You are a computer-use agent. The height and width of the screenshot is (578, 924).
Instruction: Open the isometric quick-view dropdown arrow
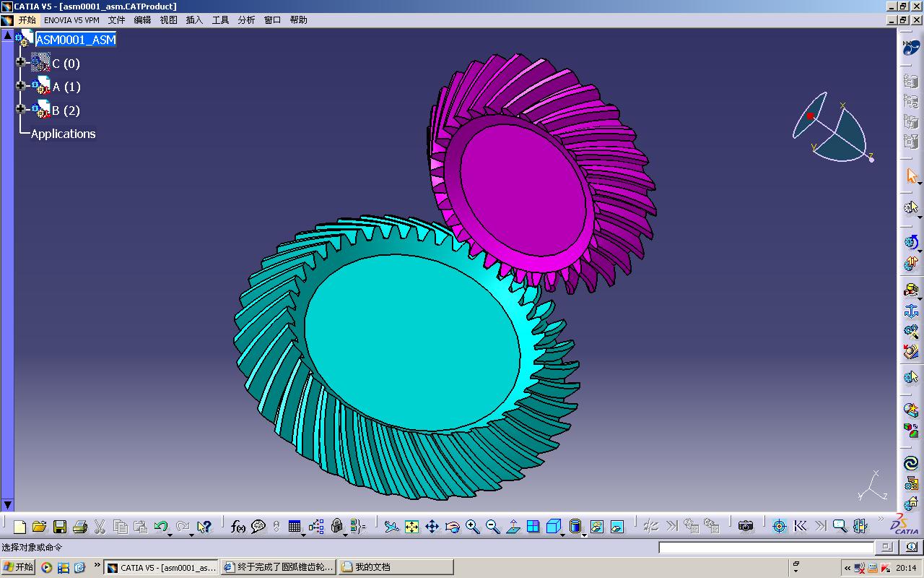[563, 534]
